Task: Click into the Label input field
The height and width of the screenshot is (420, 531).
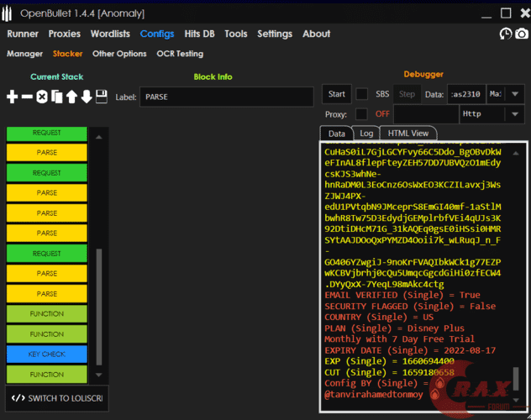Action: tap(227, 97)
